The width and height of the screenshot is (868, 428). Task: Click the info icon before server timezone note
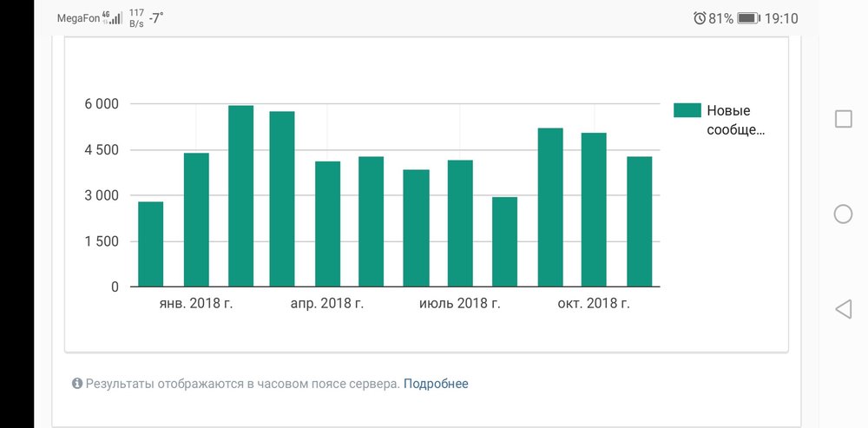pyautogui.click(x=77, y=384)
